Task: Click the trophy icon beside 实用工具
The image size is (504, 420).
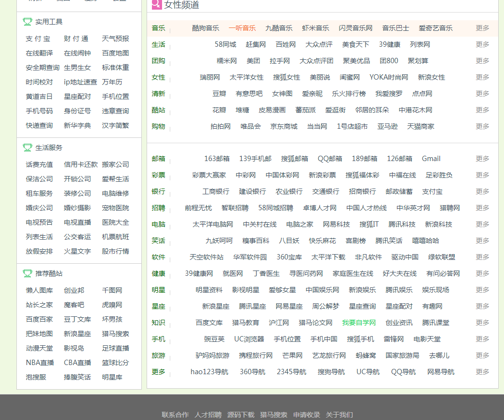Action: pyautogui.click(x=27, y=22)
